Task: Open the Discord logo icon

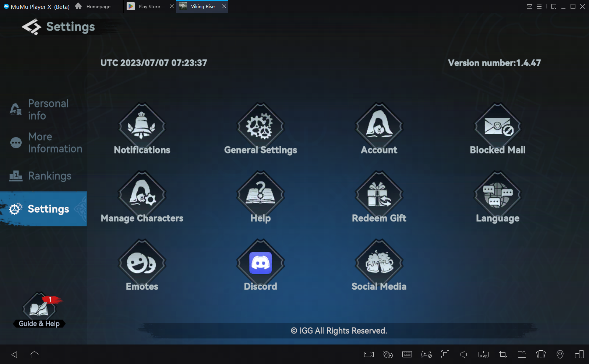Action: [x=260, y=263]
